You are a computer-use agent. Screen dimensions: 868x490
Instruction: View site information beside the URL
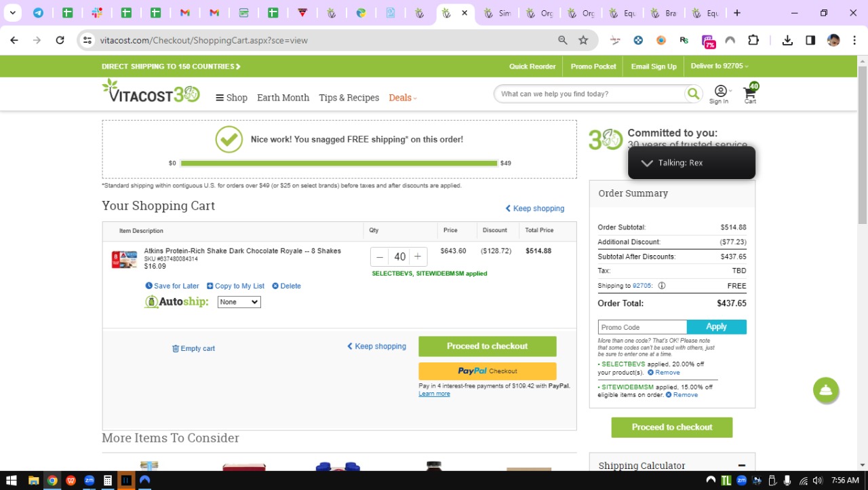[87, 40]
